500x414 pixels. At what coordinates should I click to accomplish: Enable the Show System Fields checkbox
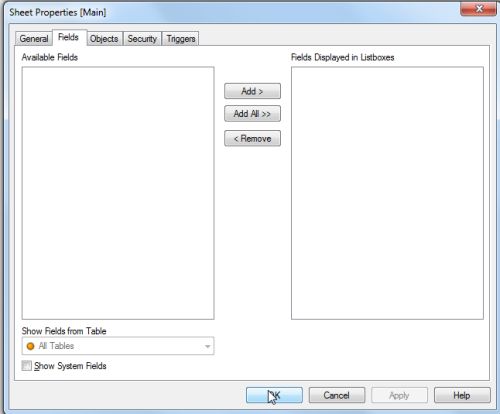click(x=27, y=366)
